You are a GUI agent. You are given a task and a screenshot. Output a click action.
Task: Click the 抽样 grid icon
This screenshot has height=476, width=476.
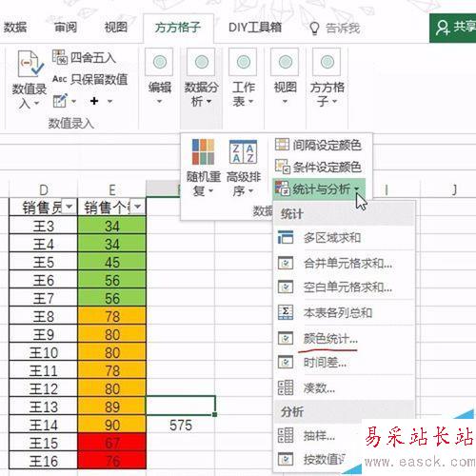(286, 435)
